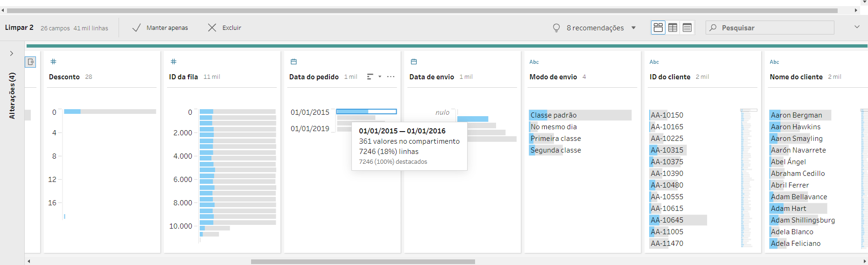Open the sort dropdown arrow on Data do pedido

[380, 77]
